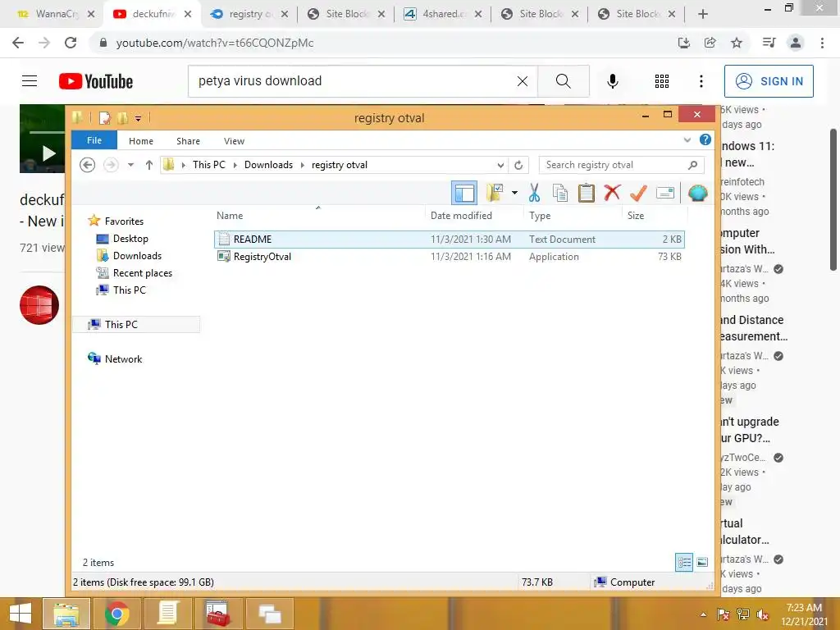The height and width of the screenshot is (630, 840).
Task: Click New folder icon in quick access toolbar
Action: [x=123, y=117]
